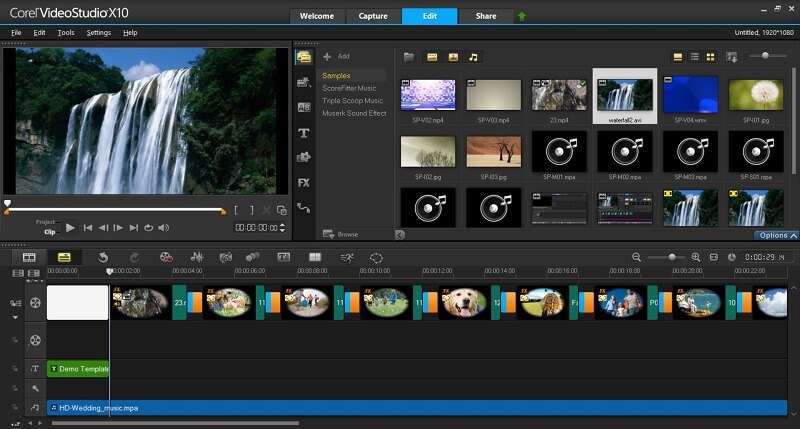Screen dimensions: 800x429
Task: Select ScoreFitter Music folder
Action: [x=349, y=88]
